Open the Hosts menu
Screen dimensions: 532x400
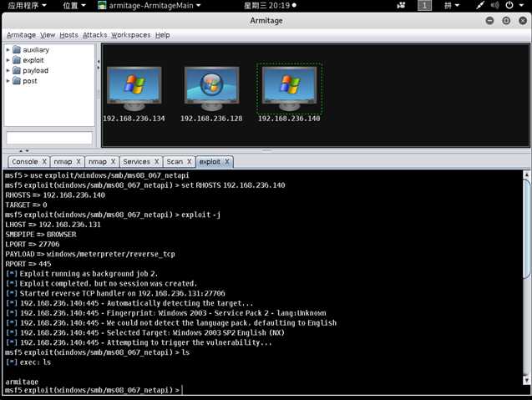[68, 35]
